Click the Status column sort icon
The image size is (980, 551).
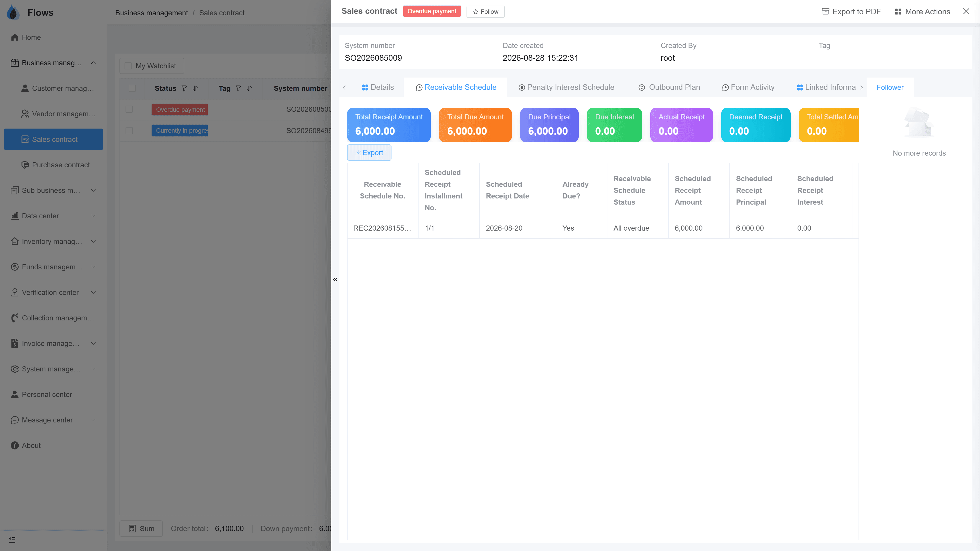195,88
